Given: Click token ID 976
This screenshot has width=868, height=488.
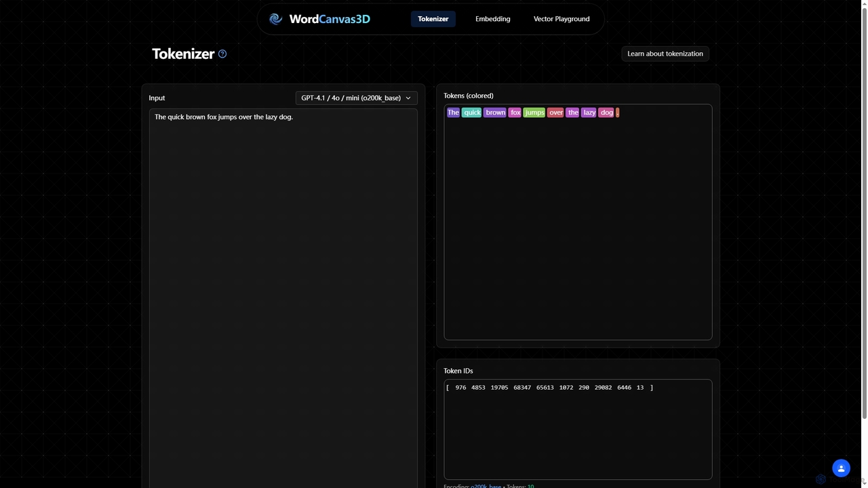Looking at the screenshot, I should coord(461,388).
